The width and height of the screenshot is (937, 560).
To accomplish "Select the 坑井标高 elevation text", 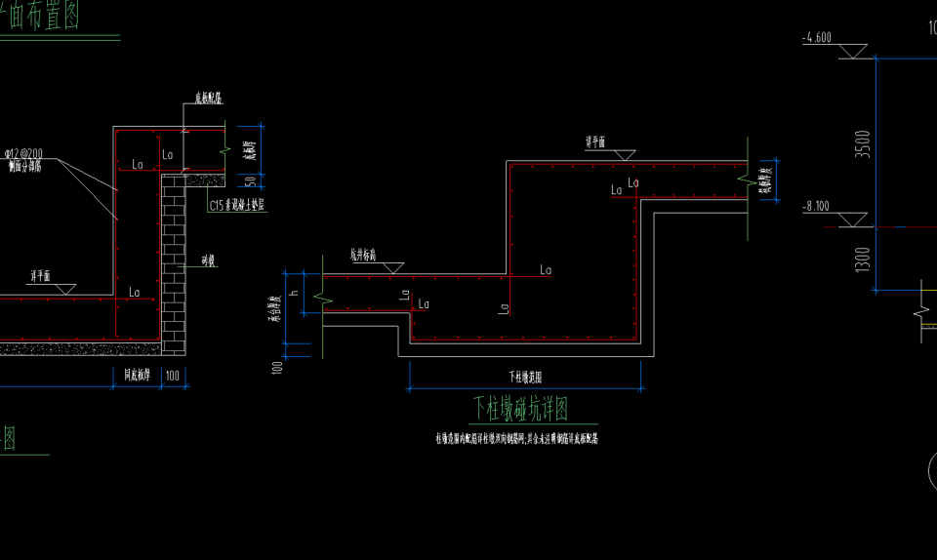I will click(363, 256).
